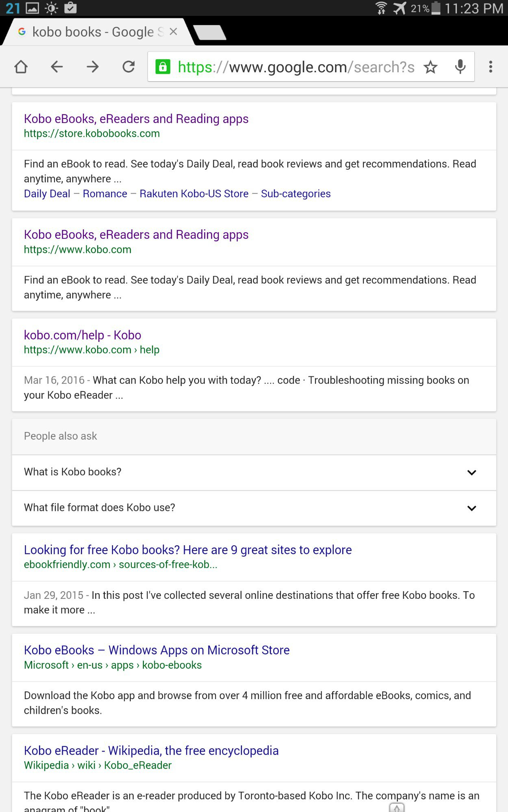Start voice search with microphone icon
Image resolution: width=508 pixels, height=812 pixels.
(460, 67)
